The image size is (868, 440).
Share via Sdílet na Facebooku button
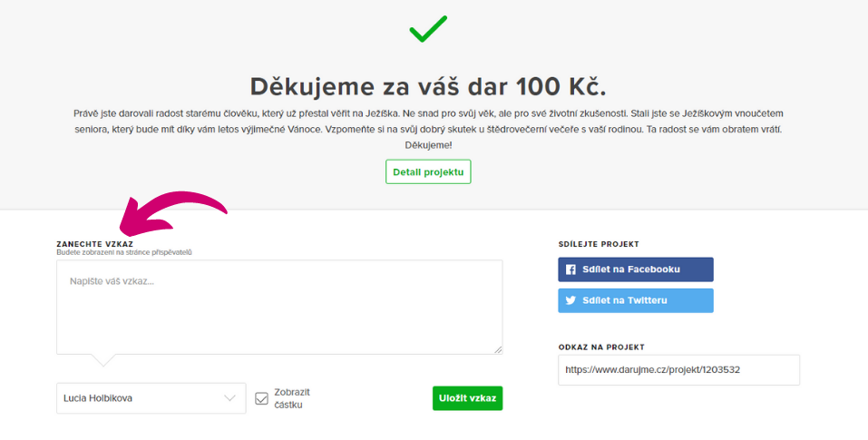pyautogui.click(x=635, y=269)
